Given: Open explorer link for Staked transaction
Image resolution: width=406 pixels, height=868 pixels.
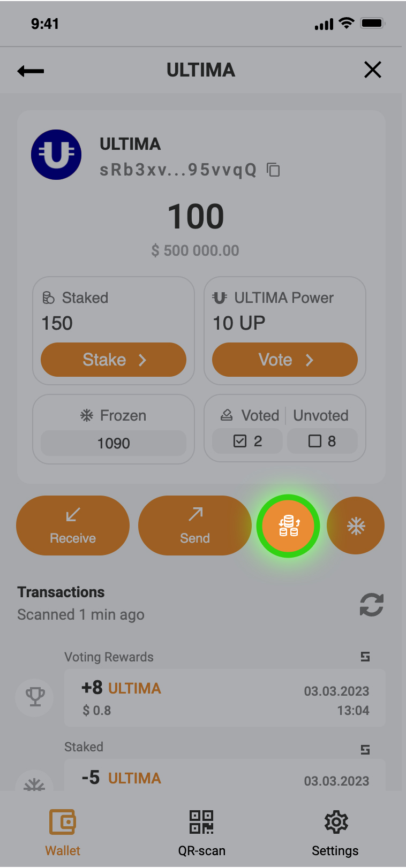Looking at the screenshot, I should tap(365, 750).
